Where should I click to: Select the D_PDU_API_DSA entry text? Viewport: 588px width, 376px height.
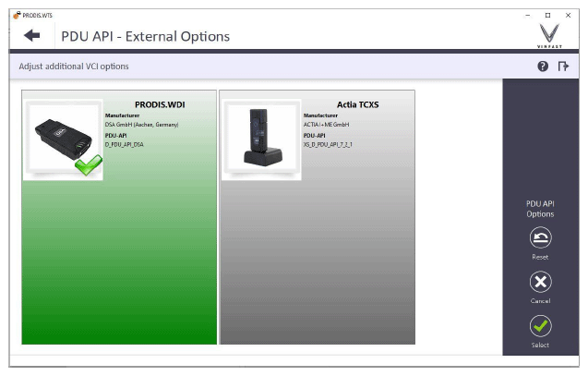125,144
